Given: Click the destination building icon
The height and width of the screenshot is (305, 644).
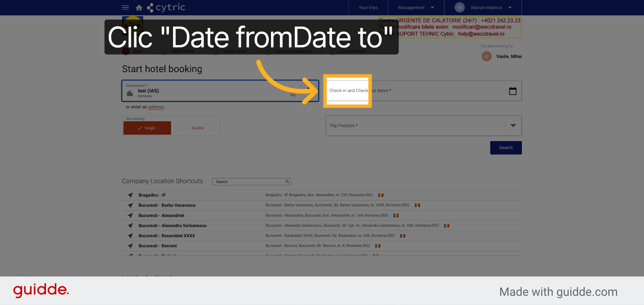Looking at the screenshot, I should (130, 93).
